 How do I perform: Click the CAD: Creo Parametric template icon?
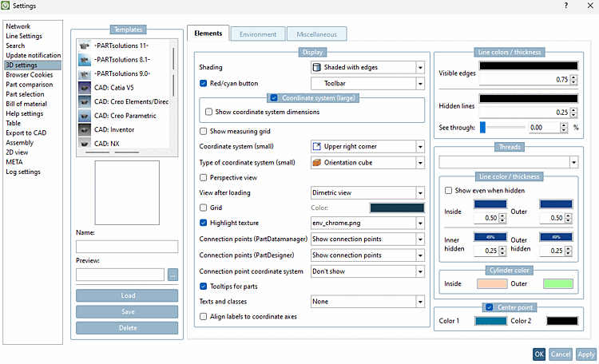coord(85,116)
